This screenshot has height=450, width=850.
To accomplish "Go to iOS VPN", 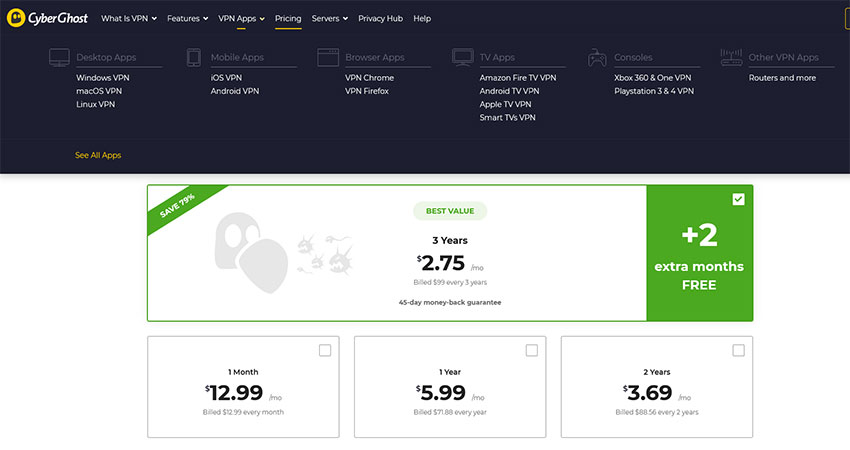I will (x=226, y=78).
